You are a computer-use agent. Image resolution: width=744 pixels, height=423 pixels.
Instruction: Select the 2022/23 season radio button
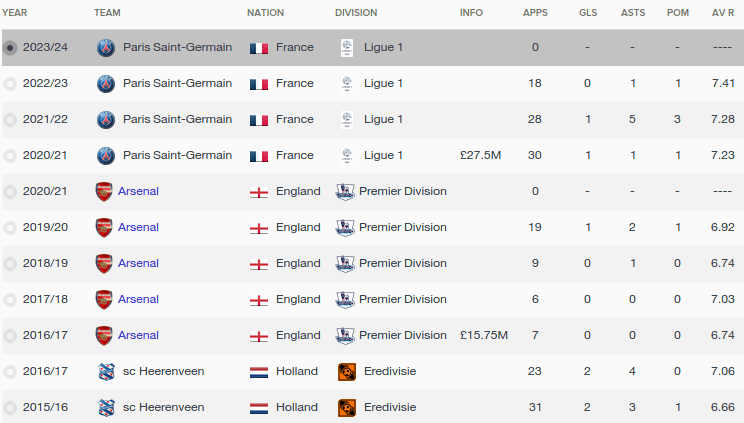pos(10,84)
